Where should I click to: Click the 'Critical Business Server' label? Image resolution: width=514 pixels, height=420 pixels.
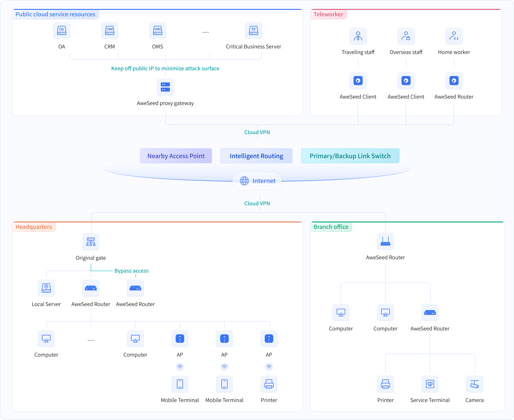pos(253,47)
